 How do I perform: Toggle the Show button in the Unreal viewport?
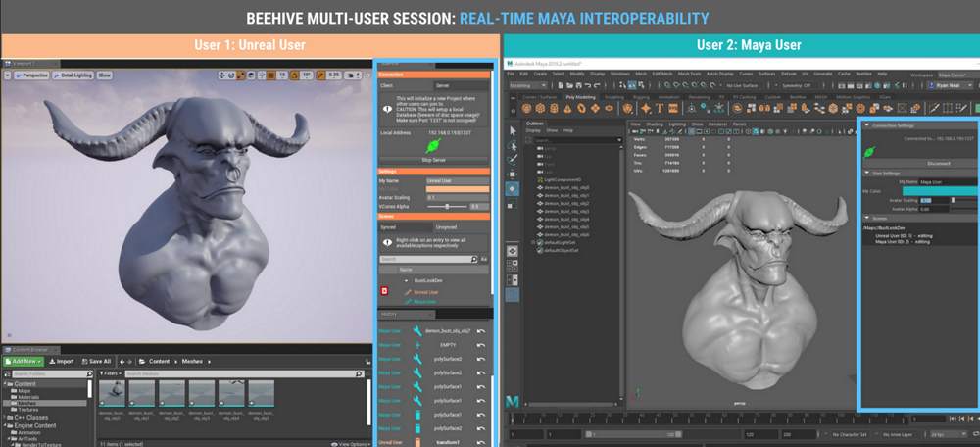104,74
